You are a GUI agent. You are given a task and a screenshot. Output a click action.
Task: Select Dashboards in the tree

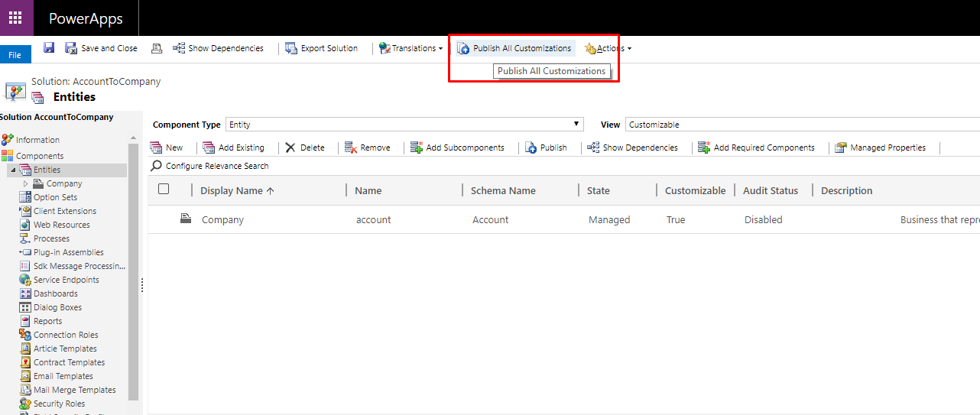(55, 293)
